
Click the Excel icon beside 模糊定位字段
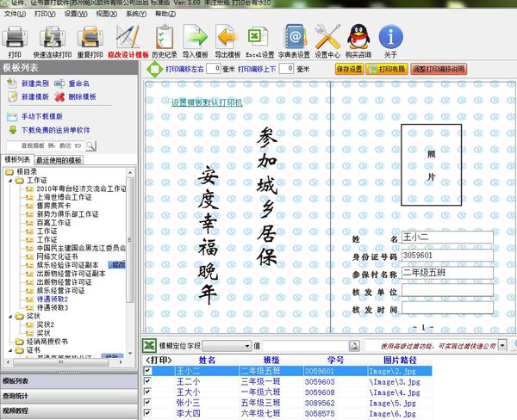tap(149, 346)
